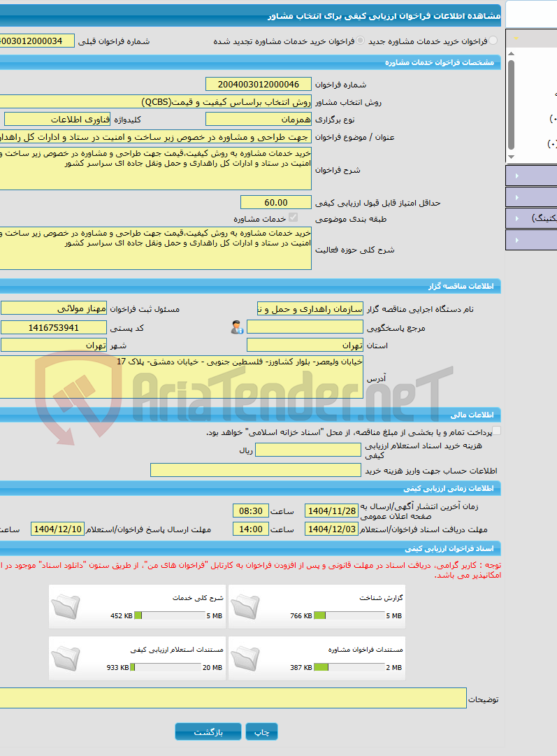Open the شرح کلی خدمات folder icon
This screenshot has height=756, width=557.
[x=66, y=606]
